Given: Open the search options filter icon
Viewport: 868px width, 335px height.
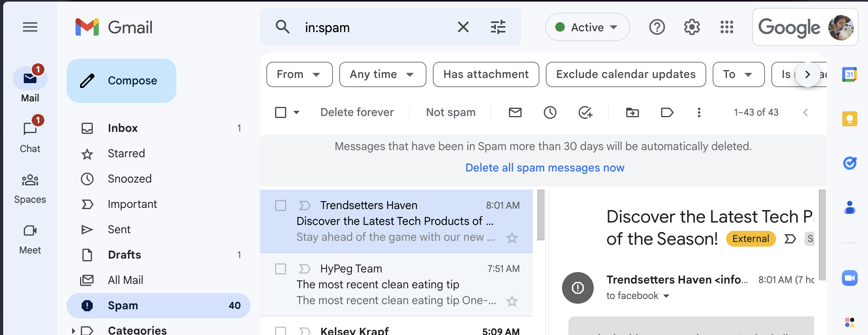Looking at the screenshot, I should click(498, 27).
